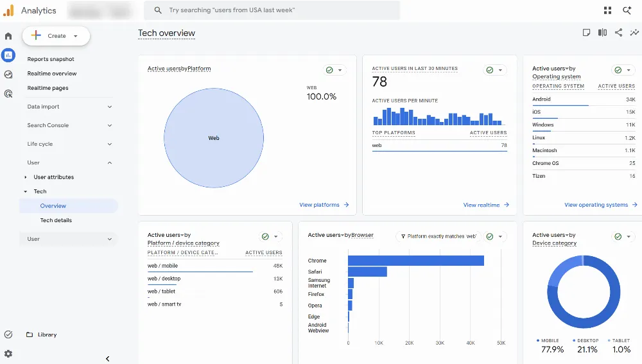The image size is (642, 364).
Task: Open dropdown arrow on Active users by Platform card
Action: 340,70
